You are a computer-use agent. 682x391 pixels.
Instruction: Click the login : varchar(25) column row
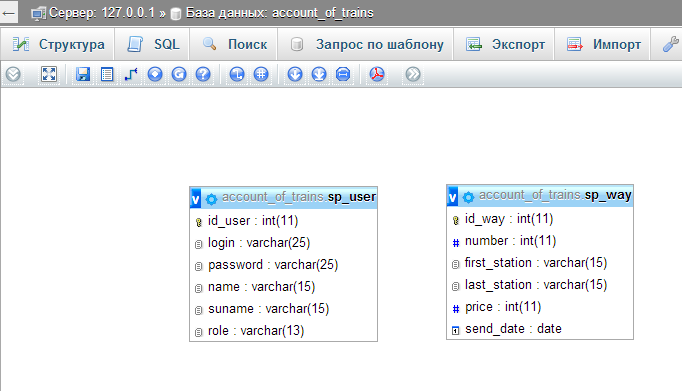(x=284, y=243)
